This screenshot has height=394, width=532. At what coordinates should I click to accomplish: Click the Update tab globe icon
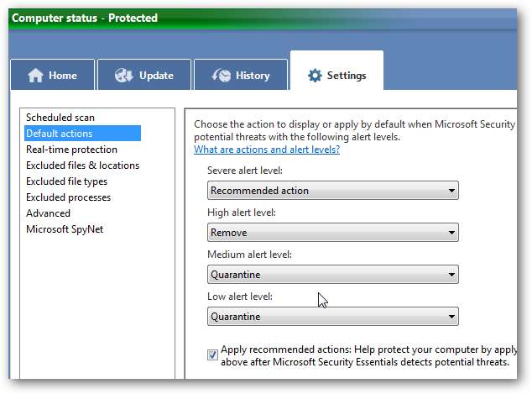124,76
